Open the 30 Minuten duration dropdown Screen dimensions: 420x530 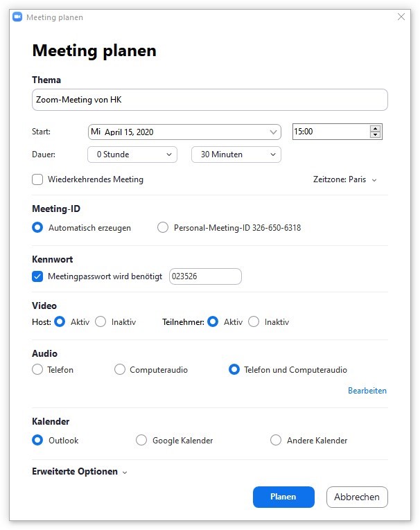pos(236,154)
